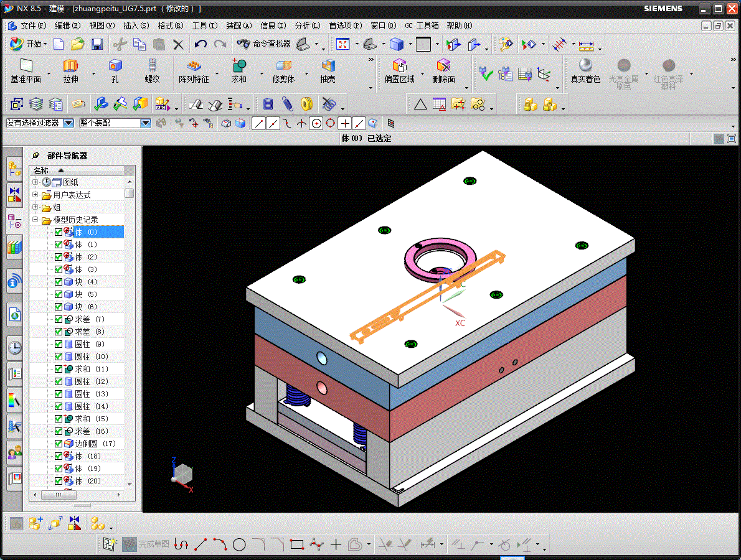Open the Command Finder (命令查找器)
741x560 pixels.
(263, 44)
